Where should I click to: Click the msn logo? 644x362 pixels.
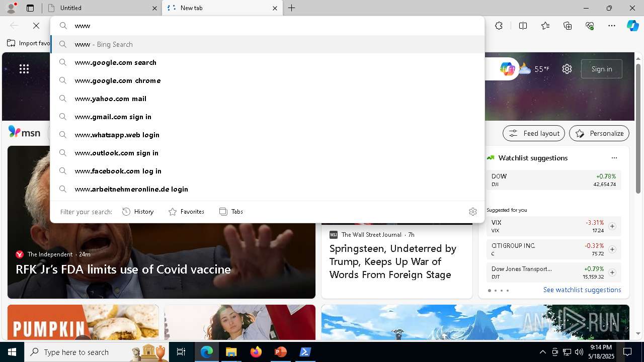[24, 132]
